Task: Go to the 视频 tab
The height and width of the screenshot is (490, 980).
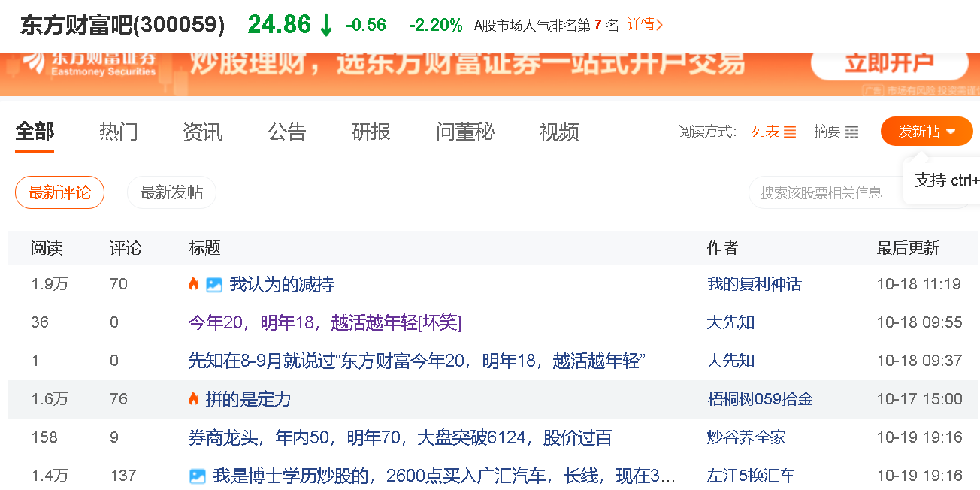Action: coord(559,132)
